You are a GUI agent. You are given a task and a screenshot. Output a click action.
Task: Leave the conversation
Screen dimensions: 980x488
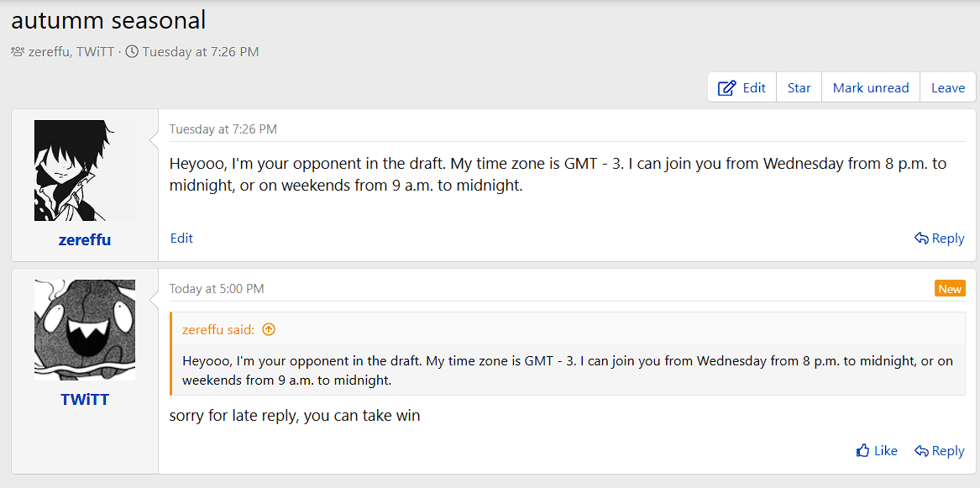click(x=947, y=88)
